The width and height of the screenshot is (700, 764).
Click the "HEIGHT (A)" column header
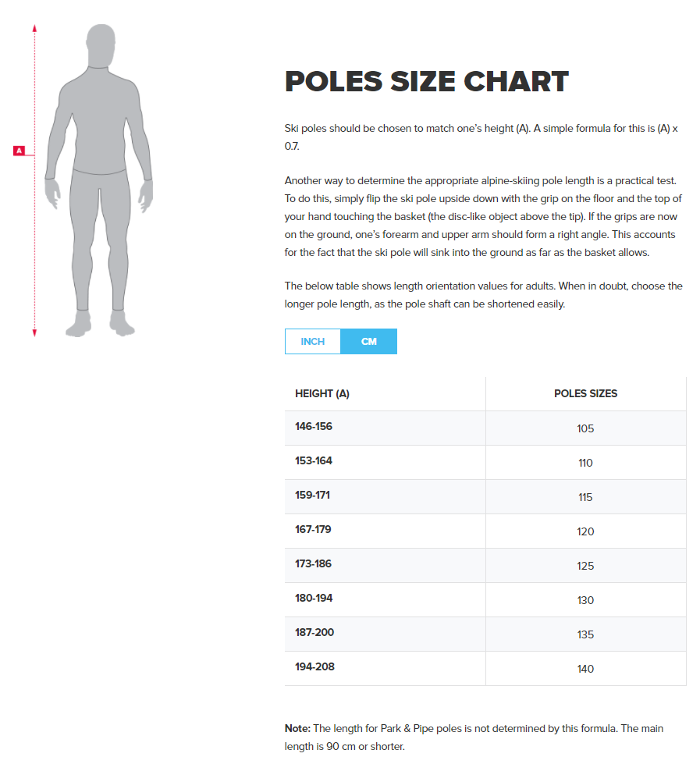(322, 394)
